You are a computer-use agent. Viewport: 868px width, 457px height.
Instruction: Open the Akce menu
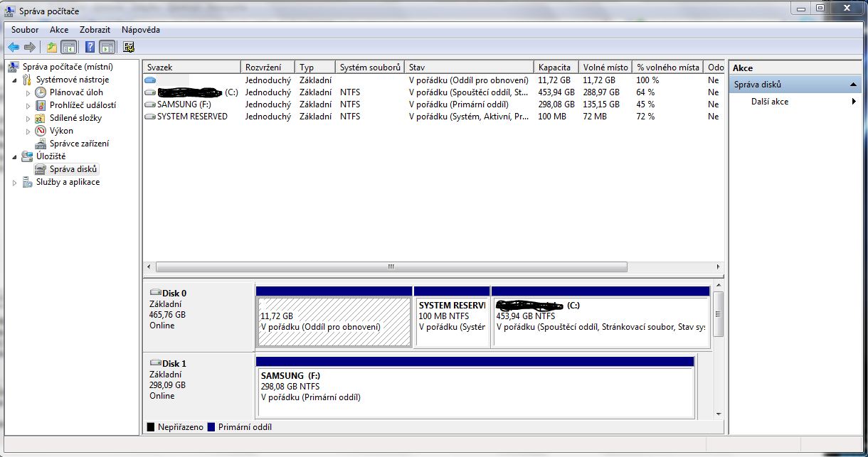(59, 30)
